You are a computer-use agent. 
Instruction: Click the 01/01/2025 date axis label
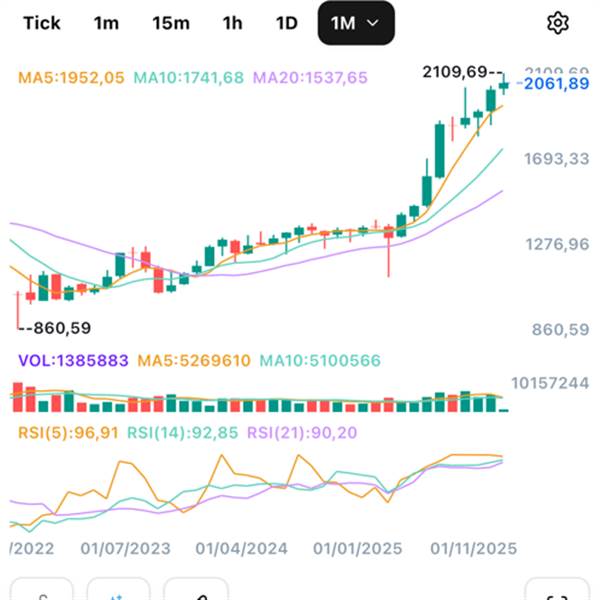(359, 548)
